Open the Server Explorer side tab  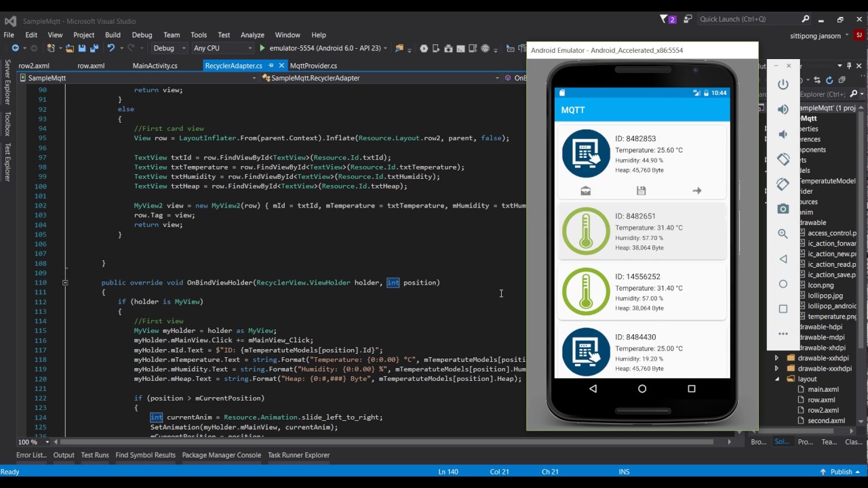tap(7, 82)
